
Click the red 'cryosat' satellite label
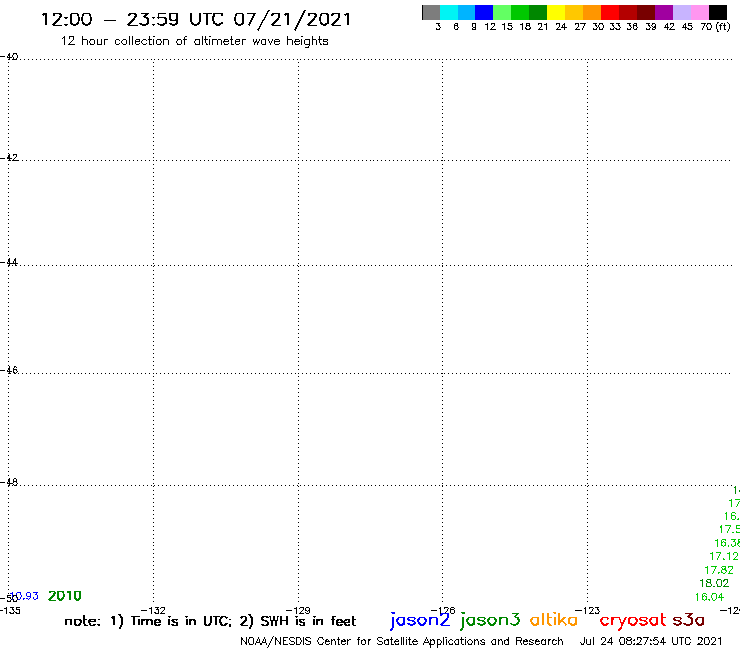[x=632, y=621]
